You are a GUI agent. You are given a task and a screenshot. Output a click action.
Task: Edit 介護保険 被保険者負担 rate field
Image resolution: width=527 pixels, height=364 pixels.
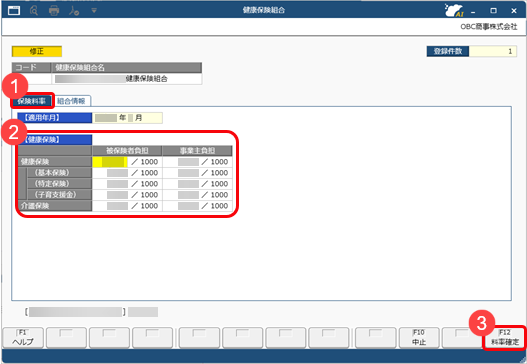click(x=117, y=206)
